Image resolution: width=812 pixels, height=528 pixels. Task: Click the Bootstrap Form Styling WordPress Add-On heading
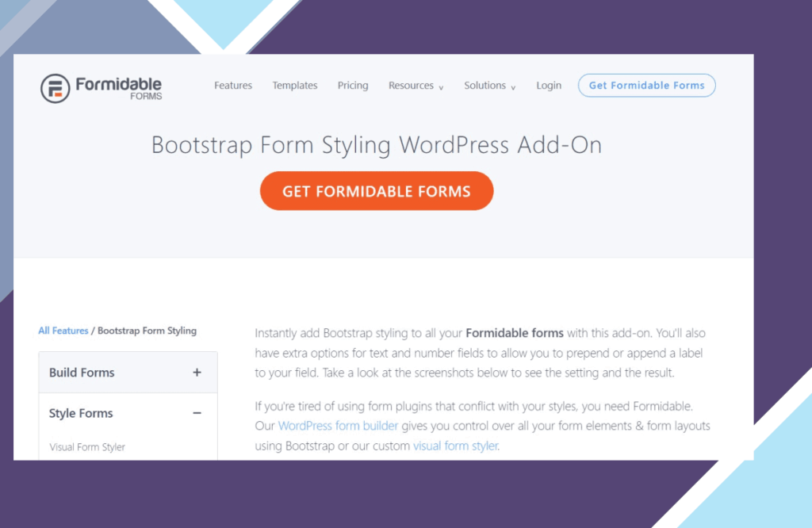click(x=377, y=145)
